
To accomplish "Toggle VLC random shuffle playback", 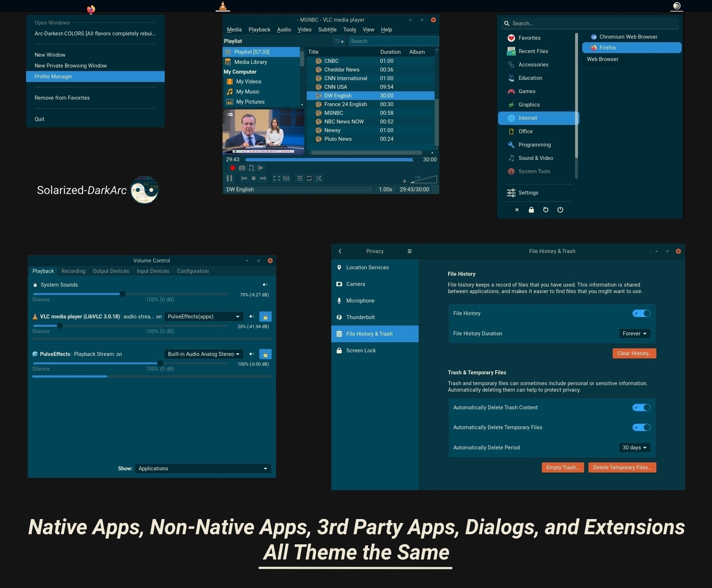I will click(x=319, y=178).
